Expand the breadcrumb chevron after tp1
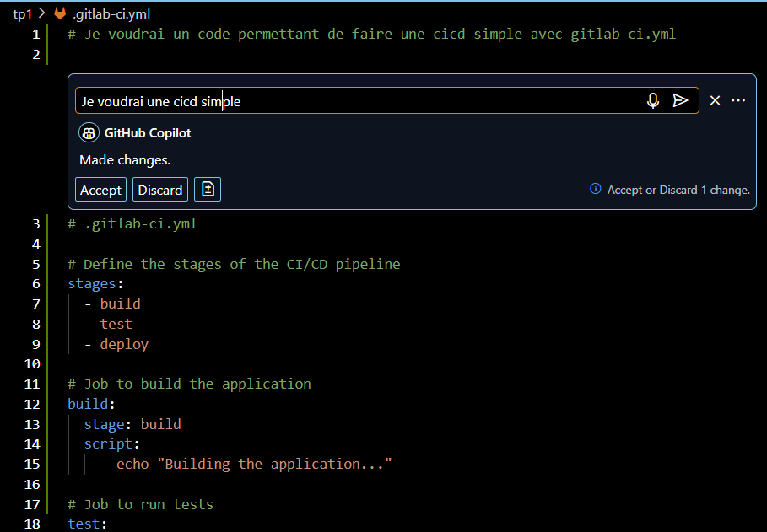 [x=41, y=13]
